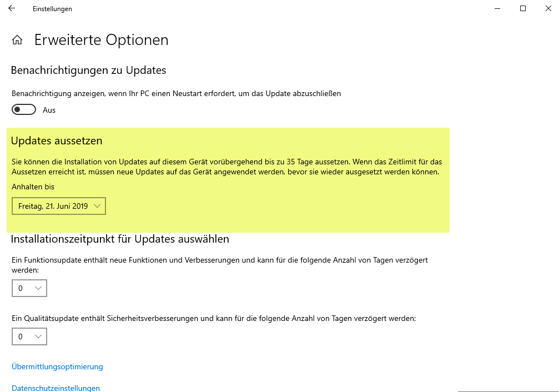Expand the Qualitätsupdate delay days dropdown

coord(29,336)
